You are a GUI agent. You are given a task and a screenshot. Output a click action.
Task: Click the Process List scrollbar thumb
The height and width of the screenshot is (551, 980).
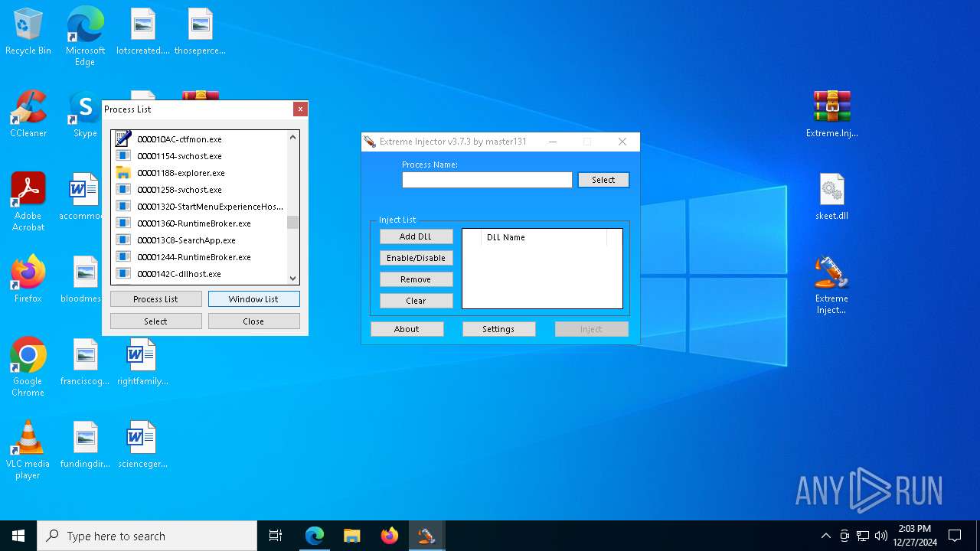pyautogui.click(x=292, y=223)
